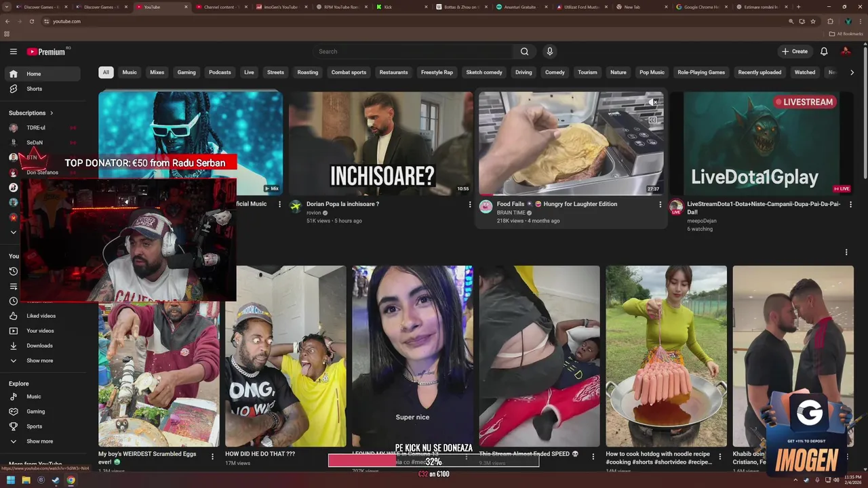Expand the Subscriptions header chevron
Image resolution: width=868 pixels, height=488 pixels.
tap(52, 113)
